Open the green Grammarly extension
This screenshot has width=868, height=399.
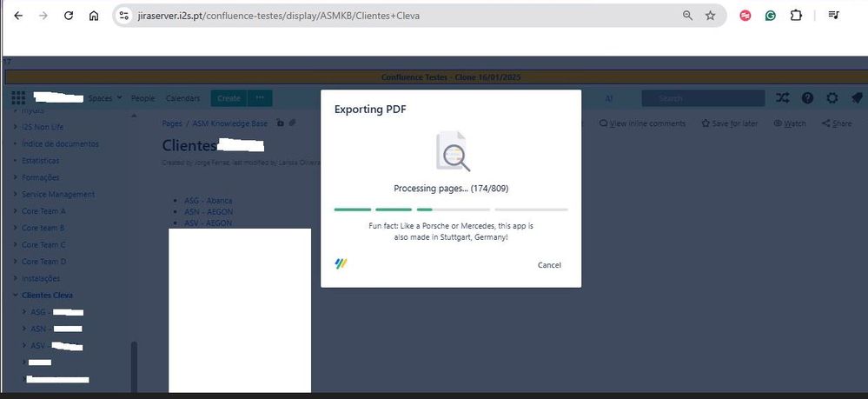770,16
